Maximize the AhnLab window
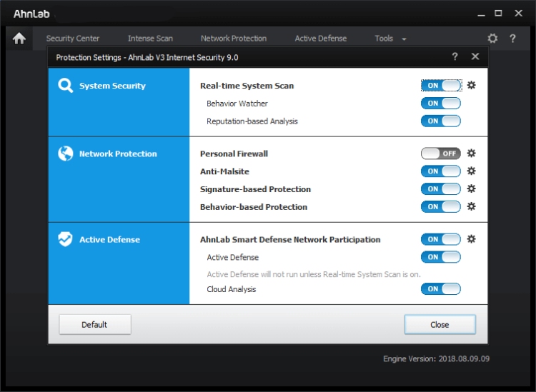This screenshot has width=536, height=392. (x=498, y=14)
